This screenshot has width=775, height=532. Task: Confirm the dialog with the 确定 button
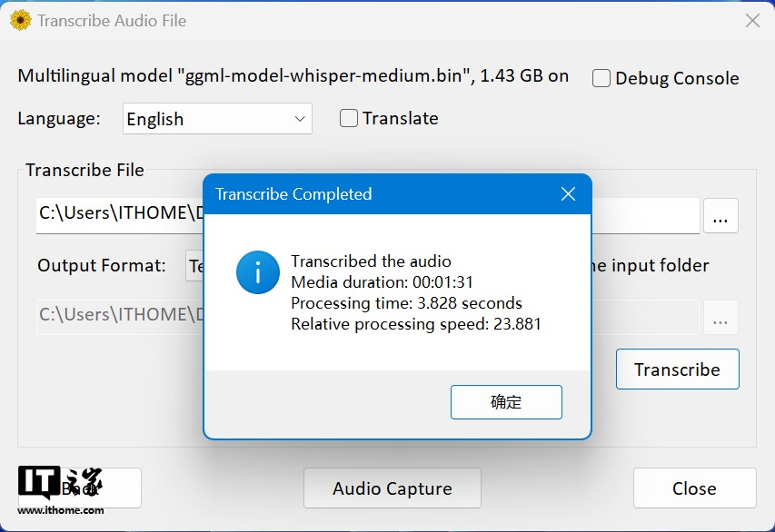point(506,402)
